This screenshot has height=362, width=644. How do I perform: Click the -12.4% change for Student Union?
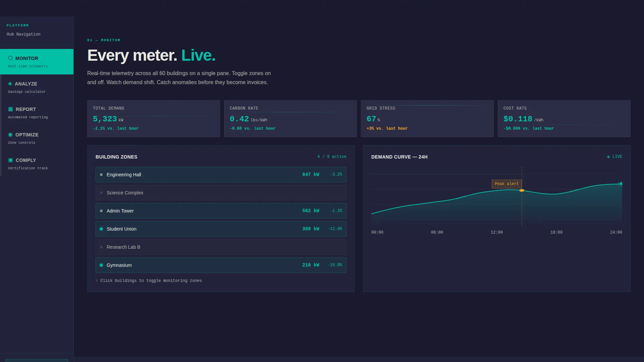coord(335,229)
